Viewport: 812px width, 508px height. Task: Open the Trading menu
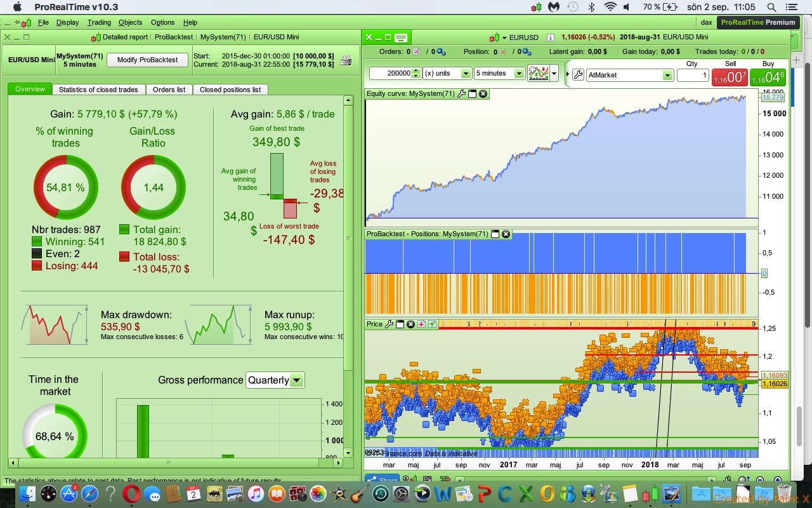tap(99, 22)
